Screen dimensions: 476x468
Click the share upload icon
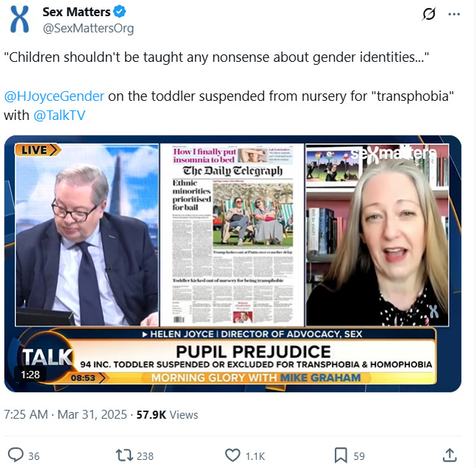450,455
